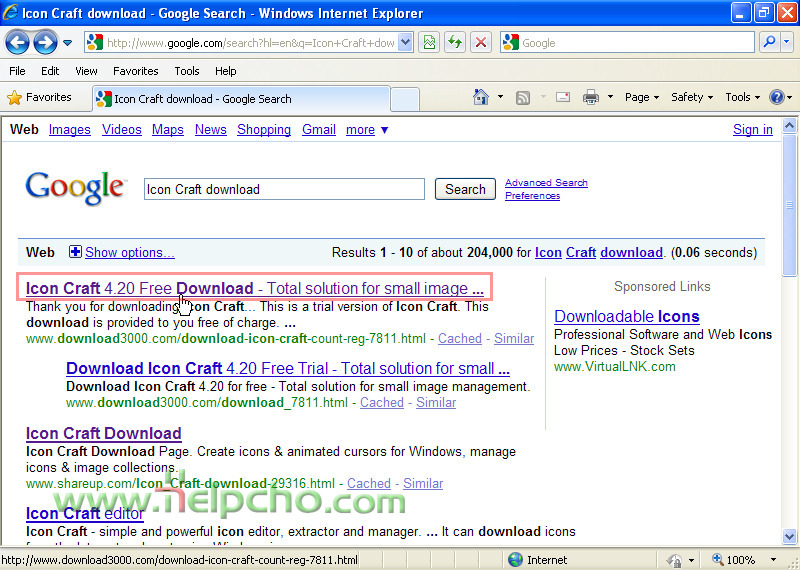The height and width of the screenshot is (570, 800).
Task: Open Similar link for download_7811.html result
Action: [x=436, y=403]
